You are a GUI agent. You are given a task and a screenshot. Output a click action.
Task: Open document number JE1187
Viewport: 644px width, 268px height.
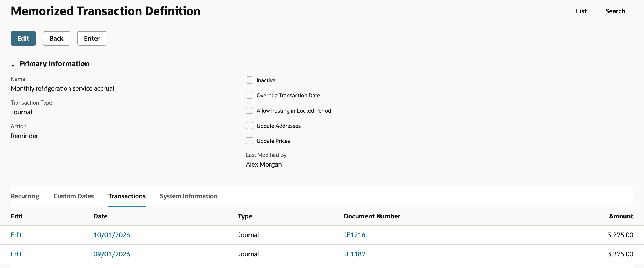click(354, 254)
